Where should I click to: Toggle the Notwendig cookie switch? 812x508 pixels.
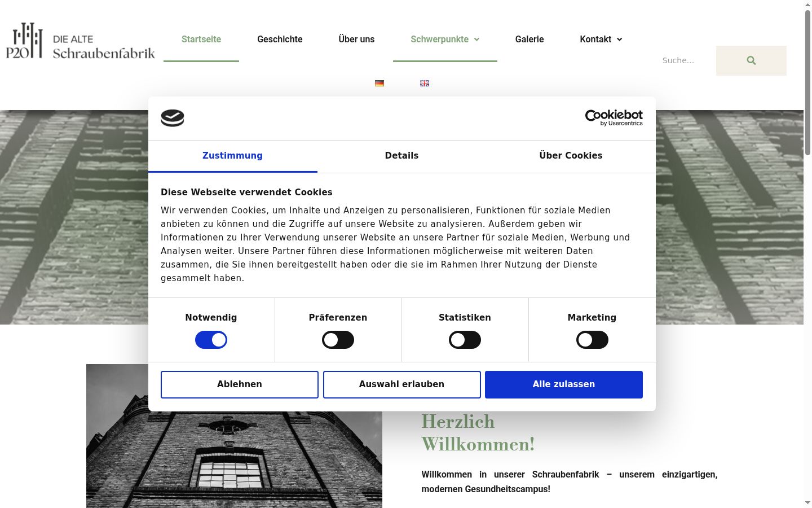[211, 340]
